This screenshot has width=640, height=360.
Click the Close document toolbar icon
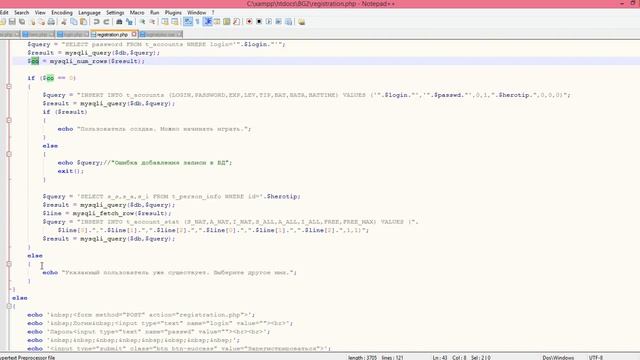pyautogui.click(x=33, y=22)
